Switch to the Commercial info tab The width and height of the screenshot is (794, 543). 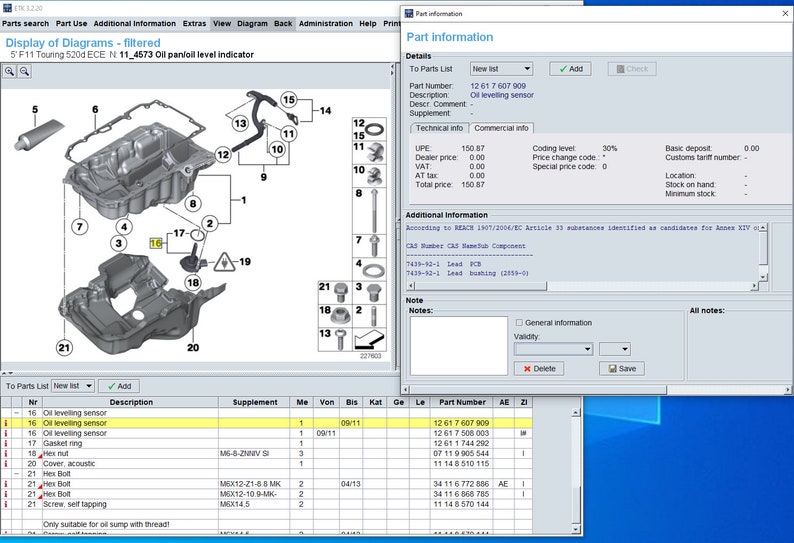click(x=501, y=128)
